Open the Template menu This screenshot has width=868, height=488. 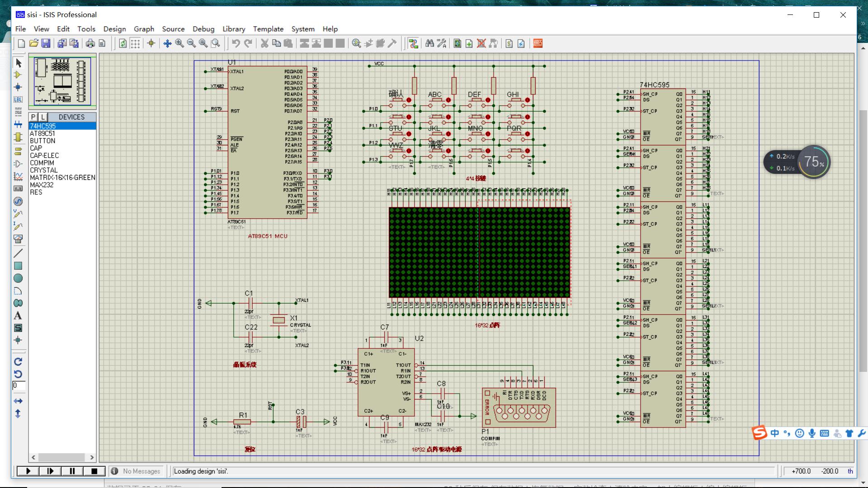[x=268, y=29]
